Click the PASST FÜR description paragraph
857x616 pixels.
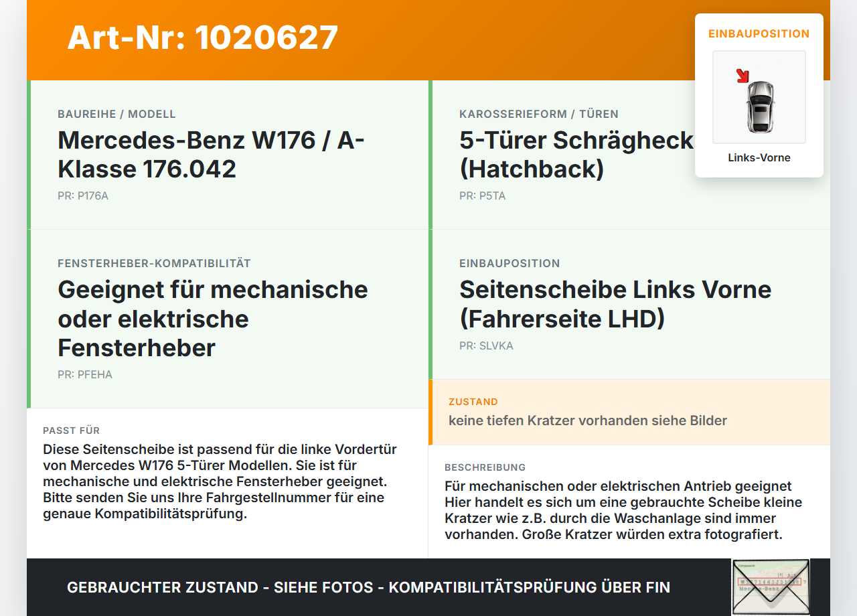(220, 481)
